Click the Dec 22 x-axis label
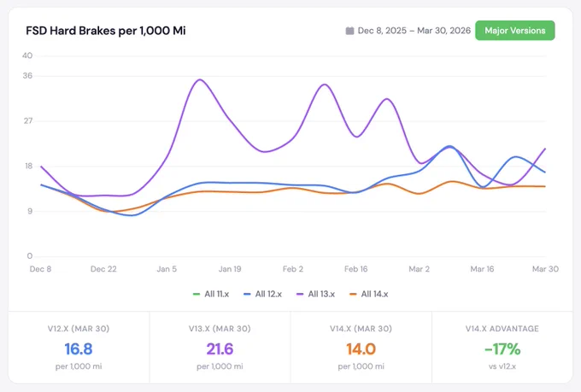The image size is (581, 392). [x=103, y=269]
